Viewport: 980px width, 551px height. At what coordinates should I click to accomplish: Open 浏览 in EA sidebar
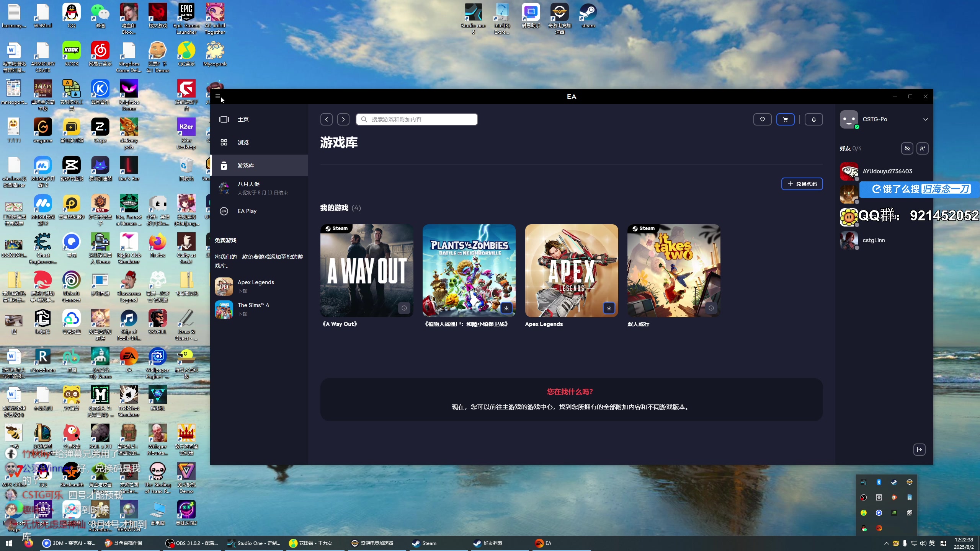259,142
